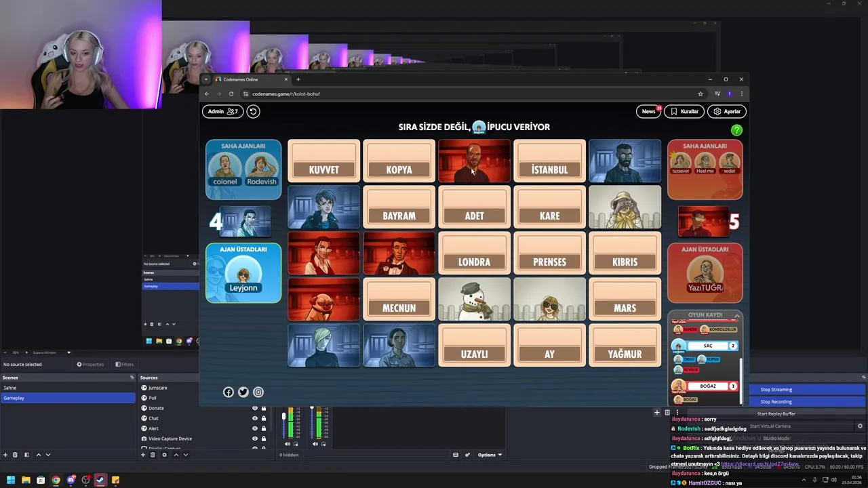Open a new Chrome tab with plus
This screenshot has width=868, height=488.
[x=298, y=79]
